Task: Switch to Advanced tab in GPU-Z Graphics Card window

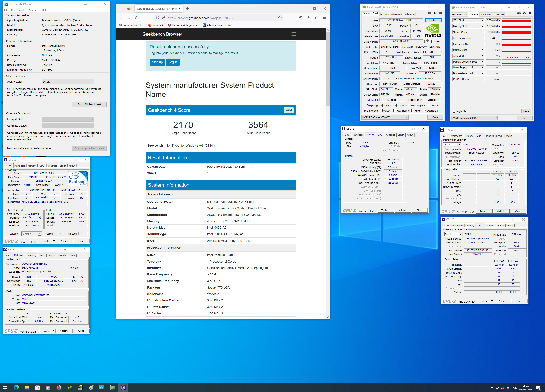Action: (396, 14)
